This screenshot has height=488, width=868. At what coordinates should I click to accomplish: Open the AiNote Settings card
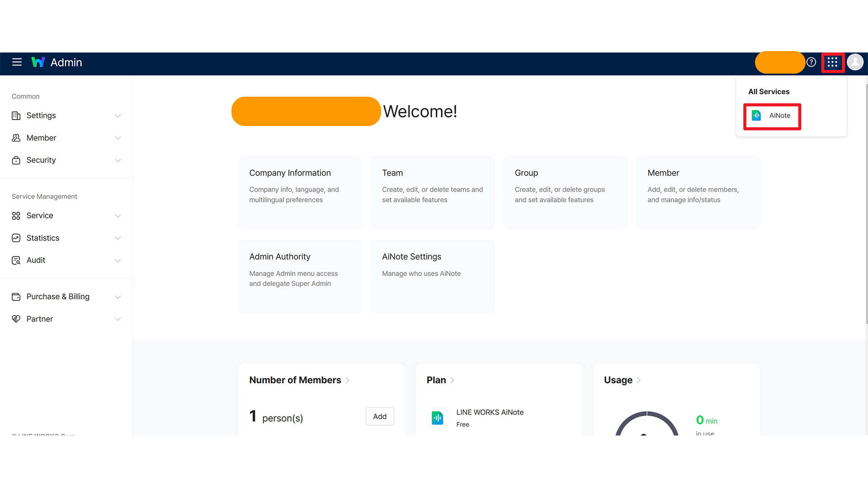point(433,277)
